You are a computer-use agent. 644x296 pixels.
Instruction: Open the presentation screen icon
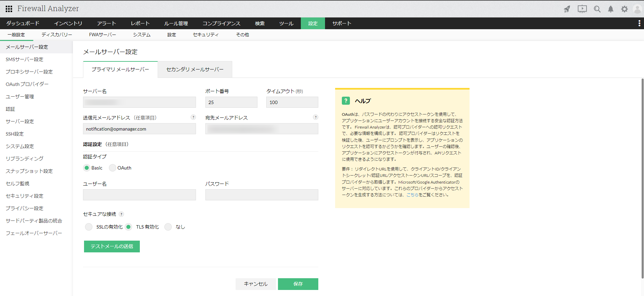582,9
